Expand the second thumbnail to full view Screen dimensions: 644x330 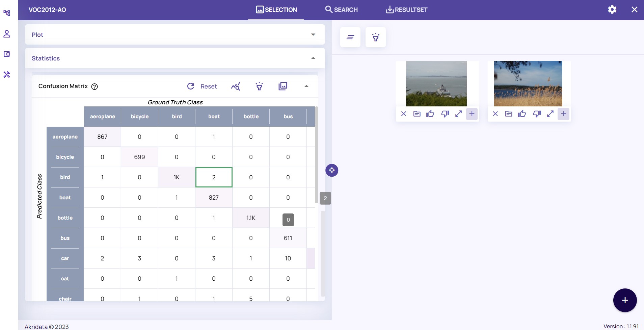[x=550, y=114]
